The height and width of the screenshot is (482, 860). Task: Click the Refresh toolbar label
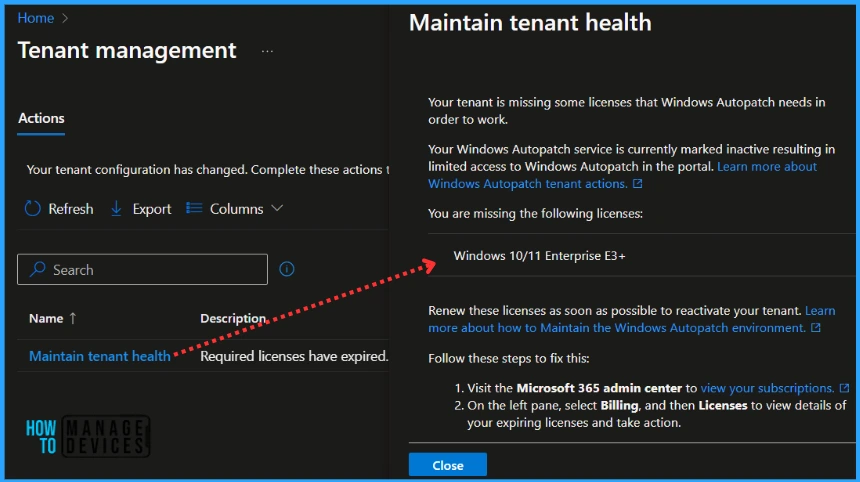pyautogui.click(x=71, y=209)
